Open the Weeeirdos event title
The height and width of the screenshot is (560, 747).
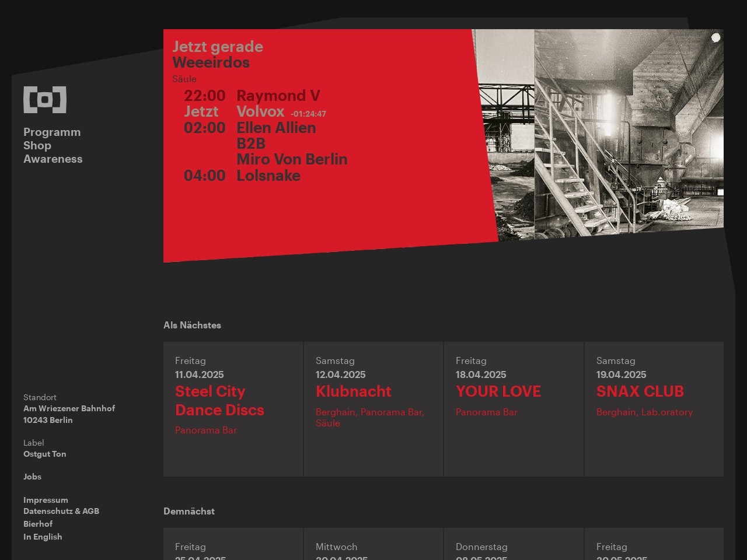click(x=211, y=62)
